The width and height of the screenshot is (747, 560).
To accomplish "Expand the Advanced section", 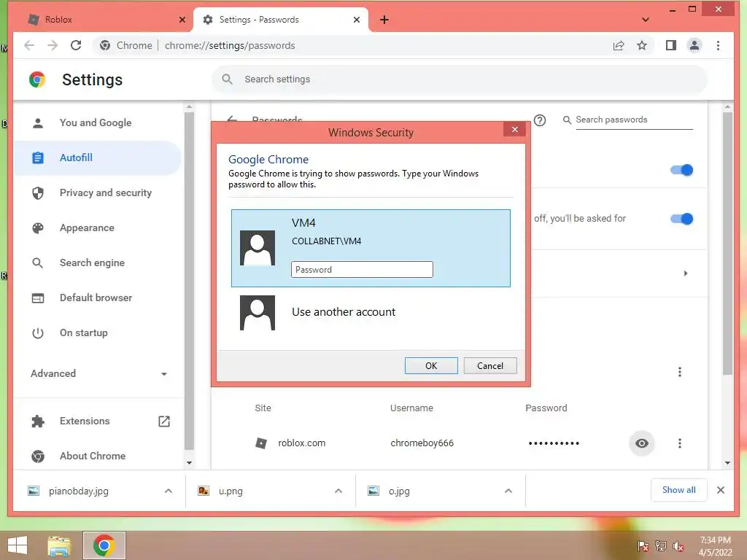I will (x=98, y=373).
